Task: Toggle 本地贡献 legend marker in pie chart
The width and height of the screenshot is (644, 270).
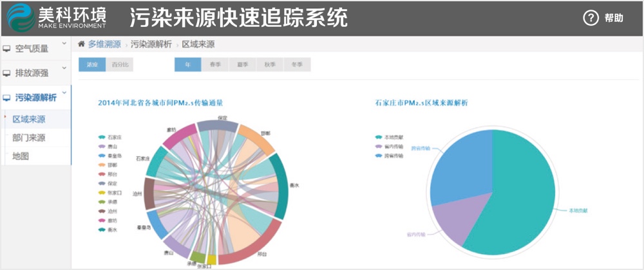Action: (x=378, y=137)
